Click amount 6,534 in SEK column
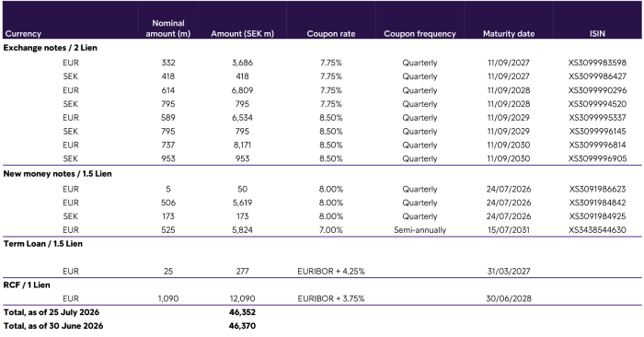 242,118
